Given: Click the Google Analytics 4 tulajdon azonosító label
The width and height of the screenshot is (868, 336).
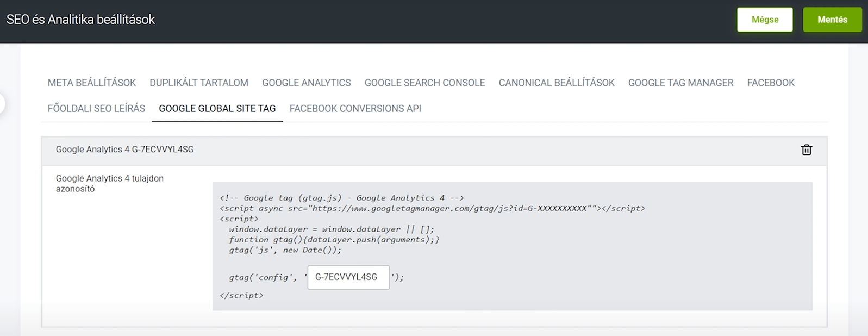Looking at the screenshot, I should coord(110,183).
